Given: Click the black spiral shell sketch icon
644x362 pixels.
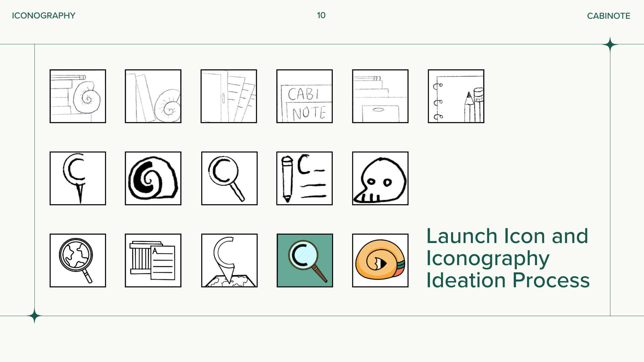Looking at the screenshot, I should [153, 178].
